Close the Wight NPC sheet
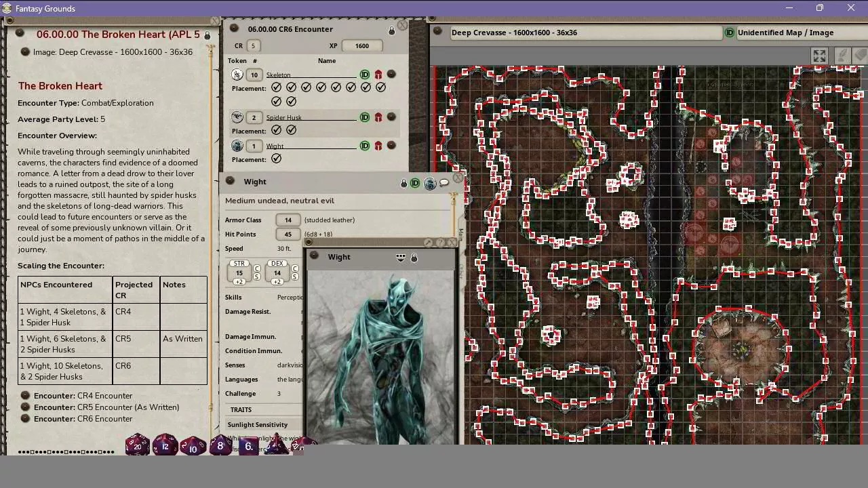This screenshot has width=868, height=488. click(x=458, y=178)
